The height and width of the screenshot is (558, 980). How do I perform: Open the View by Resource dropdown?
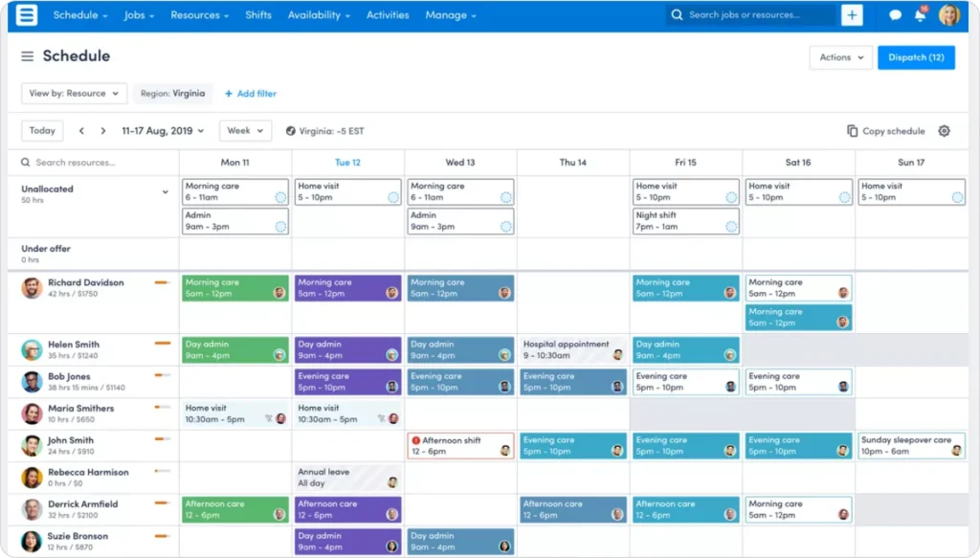73,93
